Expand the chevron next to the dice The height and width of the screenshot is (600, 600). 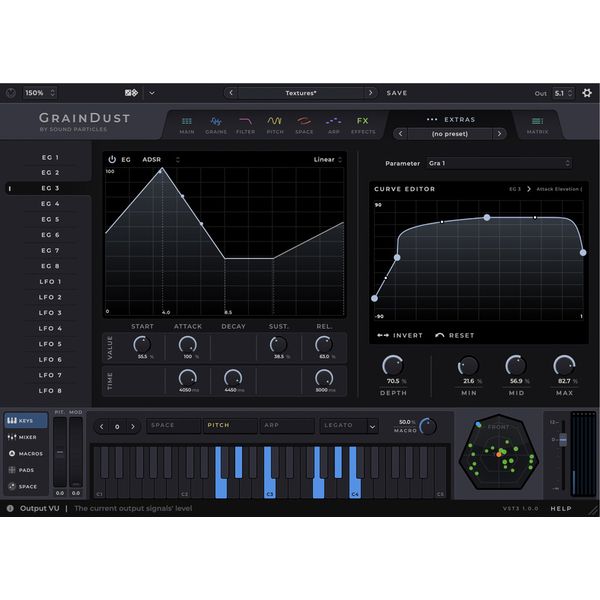coord(152,93)
